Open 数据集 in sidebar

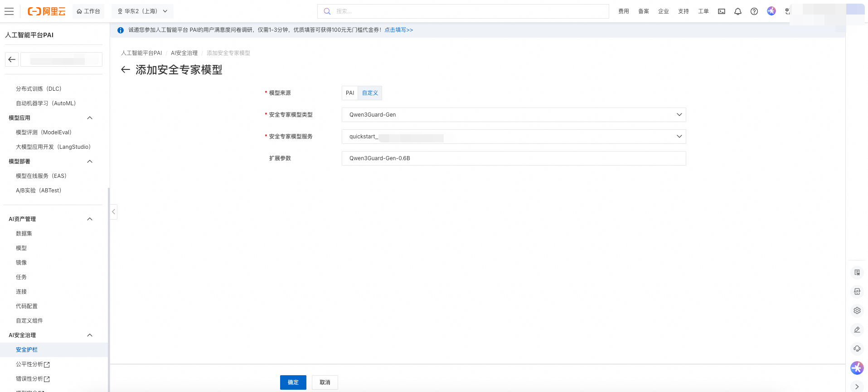click(x=24, y=234)
